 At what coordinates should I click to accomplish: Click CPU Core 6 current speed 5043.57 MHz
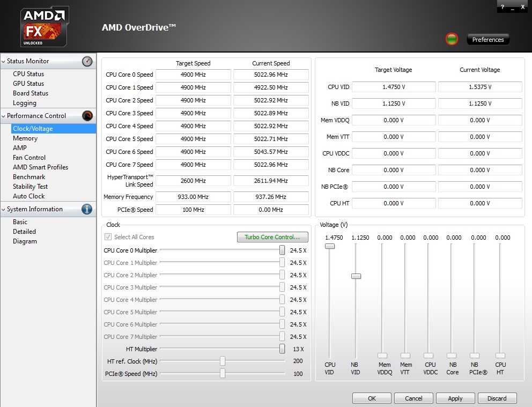(271, 152)
